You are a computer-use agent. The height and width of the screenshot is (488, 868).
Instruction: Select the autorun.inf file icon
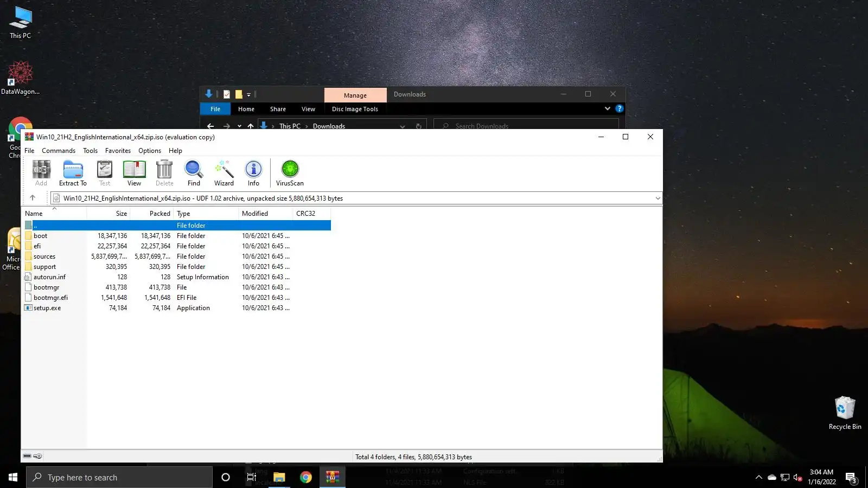coord(28,277)
